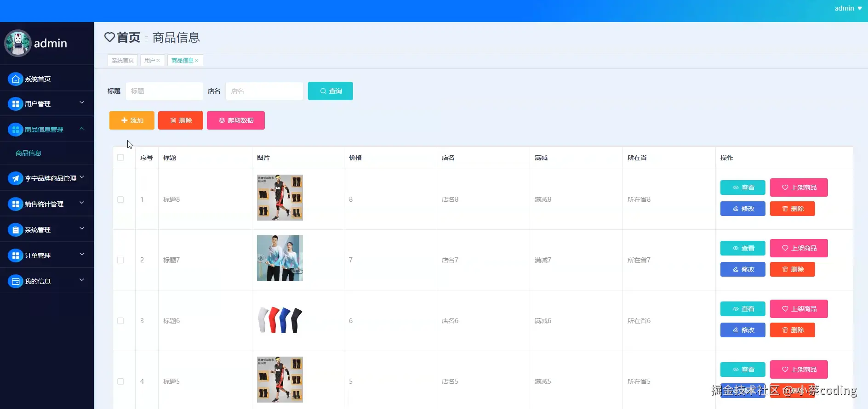868x409 pixels.
Task: Check the checkbox for row 标题6
Action: [120, 321]
